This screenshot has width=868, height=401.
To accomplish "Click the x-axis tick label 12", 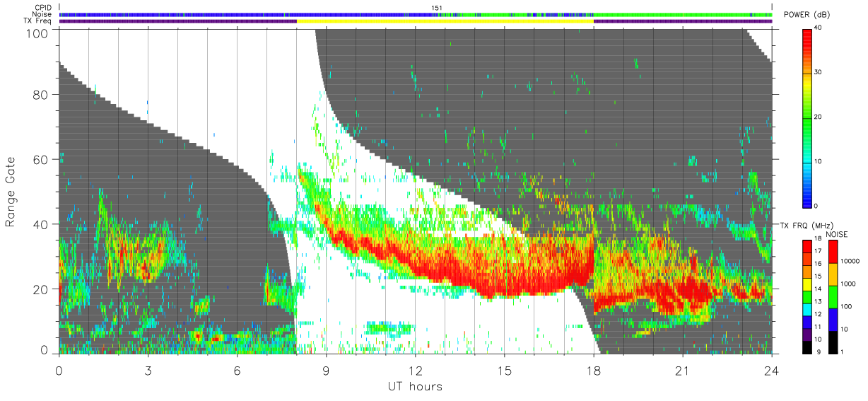I will tap(416, 371).
